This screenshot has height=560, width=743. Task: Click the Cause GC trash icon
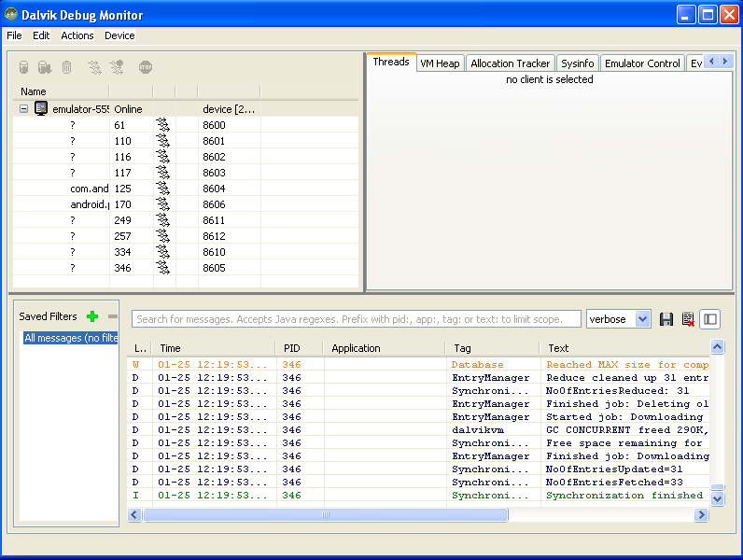click(x=67, y=67)
